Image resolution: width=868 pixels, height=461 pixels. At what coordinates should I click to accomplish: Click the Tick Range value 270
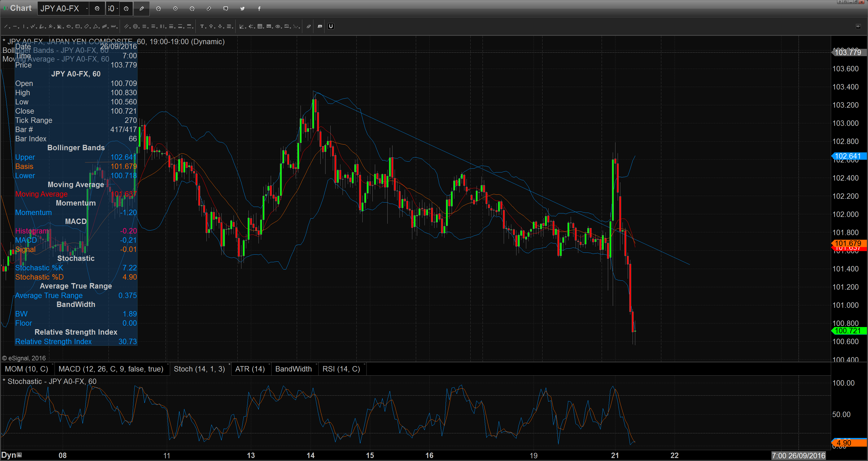click(x=131, y=120)
